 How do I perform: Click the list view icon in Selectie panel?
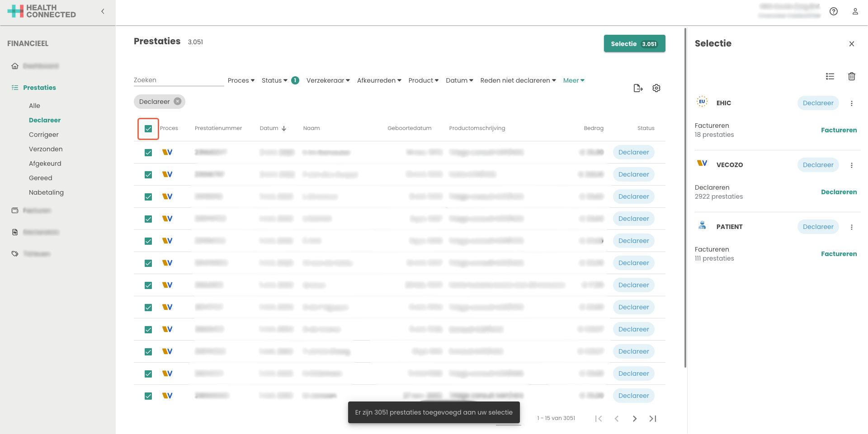point(830,76)
